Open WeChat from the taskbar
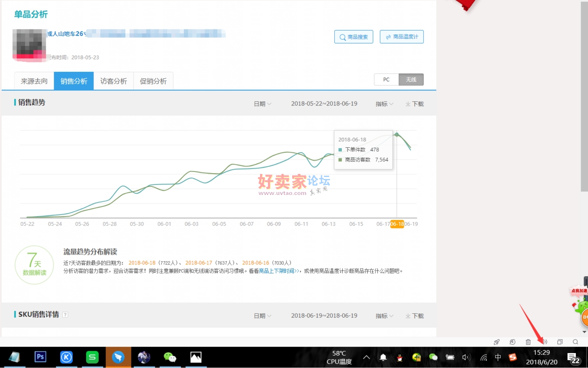The height and width of the screenshot is (368, 588). click(x=170, y=357)
